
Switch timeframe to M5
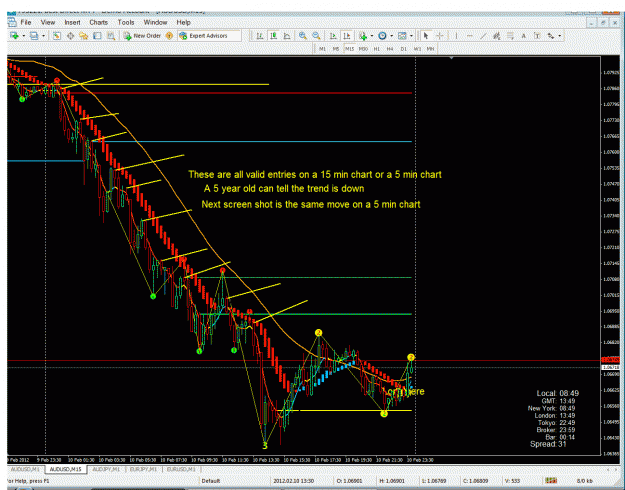tap(336, 49)
